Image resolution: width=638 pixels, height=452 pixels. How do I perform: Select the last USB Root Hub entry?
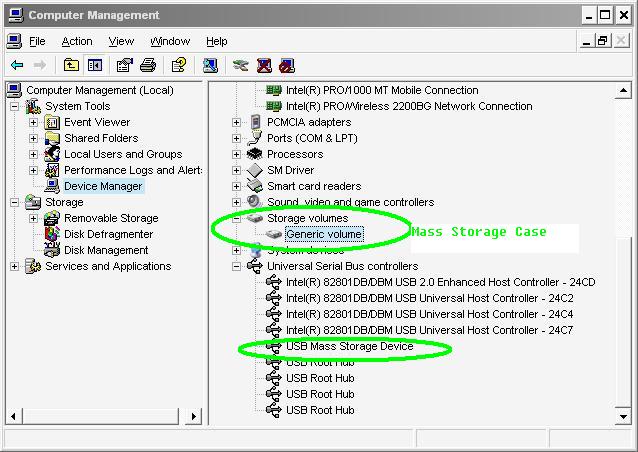320,410
